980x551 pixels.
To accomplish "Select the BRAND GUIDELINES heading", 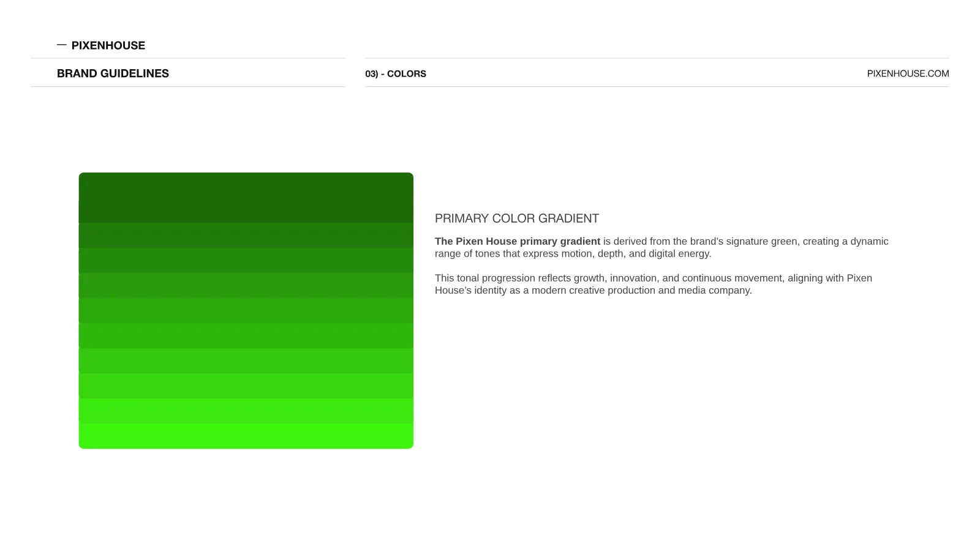I will 113,73.
